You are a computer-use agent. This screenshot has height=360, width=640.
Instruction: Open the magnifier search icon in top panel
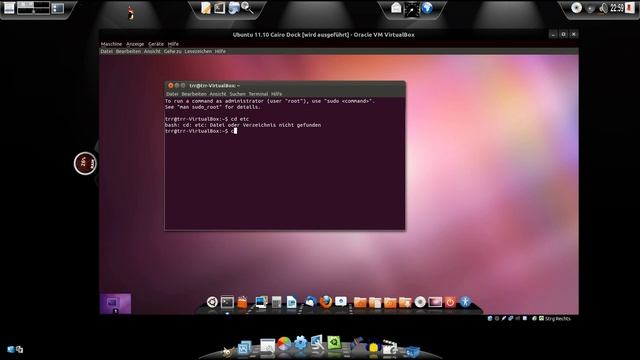247,8
